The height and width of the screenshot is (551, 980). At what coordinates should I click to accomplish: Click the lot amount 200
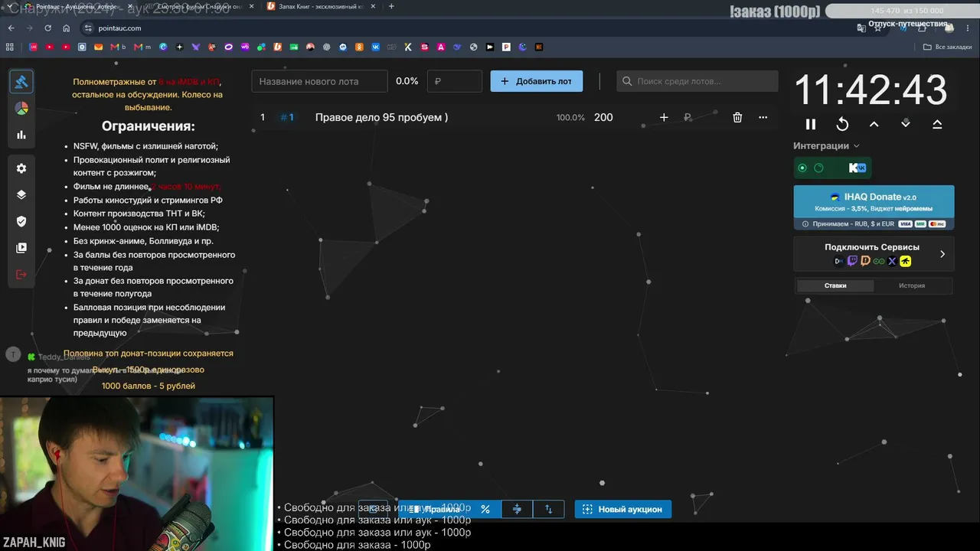tap(603, 117)
